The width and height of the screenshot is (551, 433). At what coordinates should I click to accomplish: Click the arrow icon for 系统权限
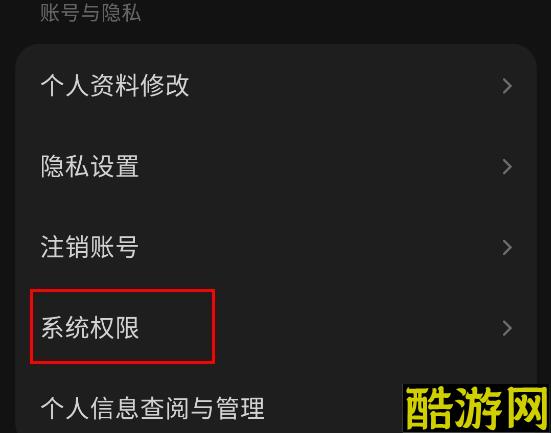(x=506, y=328)
